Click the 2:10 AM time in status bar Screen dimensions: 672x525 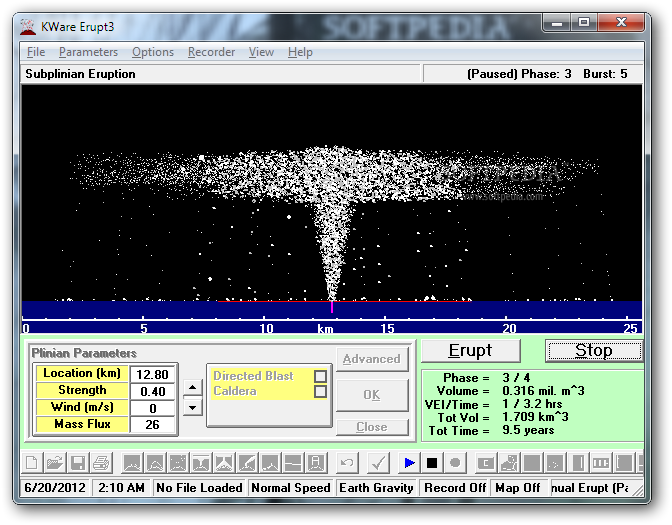point(121,488)
